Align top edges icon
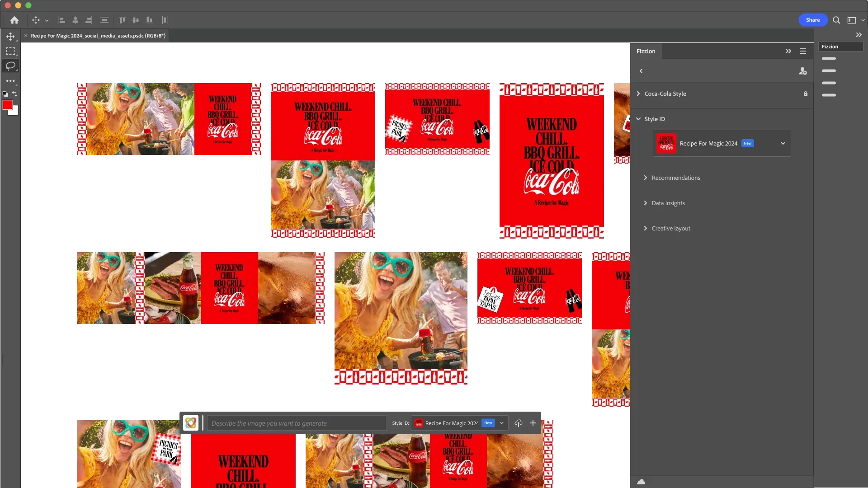The width and height of the screenshot is (868, 488). [x=122, y=20]
